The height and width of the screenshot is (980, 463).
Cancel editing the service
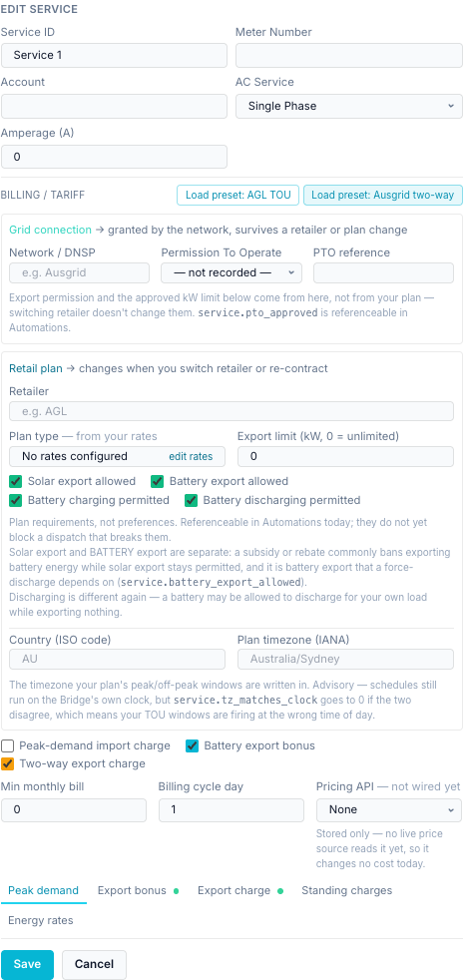(x=95, y=964)
